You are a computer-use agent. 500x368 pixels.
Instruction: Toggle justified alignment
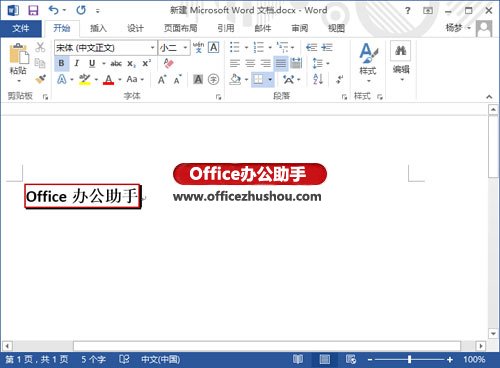tap(281, 63)
